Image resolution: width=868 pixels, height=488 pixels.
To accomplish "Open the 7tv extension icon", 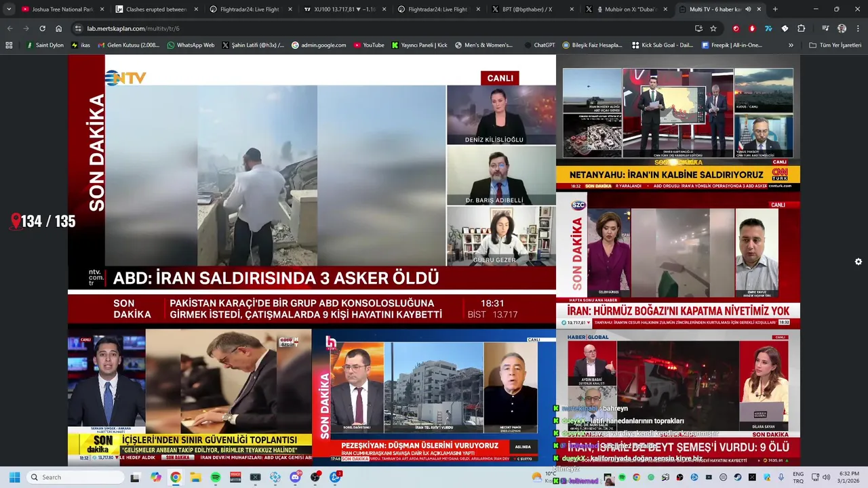I will [768, 28].
